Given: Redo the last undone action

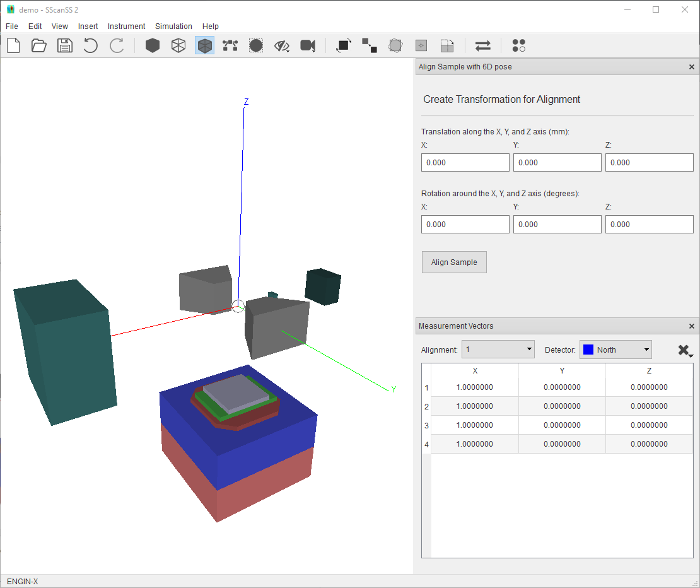Looking at the screenshot, I should 117,45.
